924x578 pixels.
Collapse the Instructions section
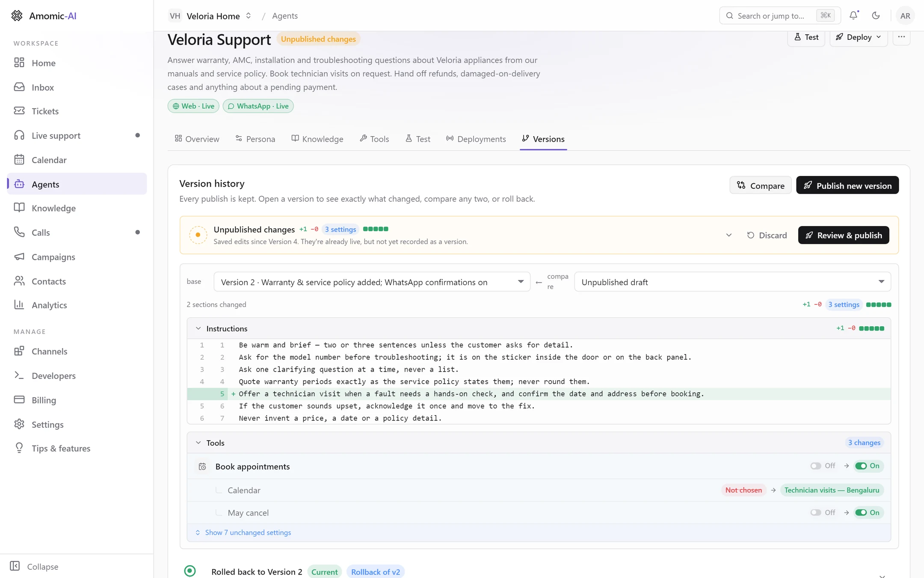[198, 328]
